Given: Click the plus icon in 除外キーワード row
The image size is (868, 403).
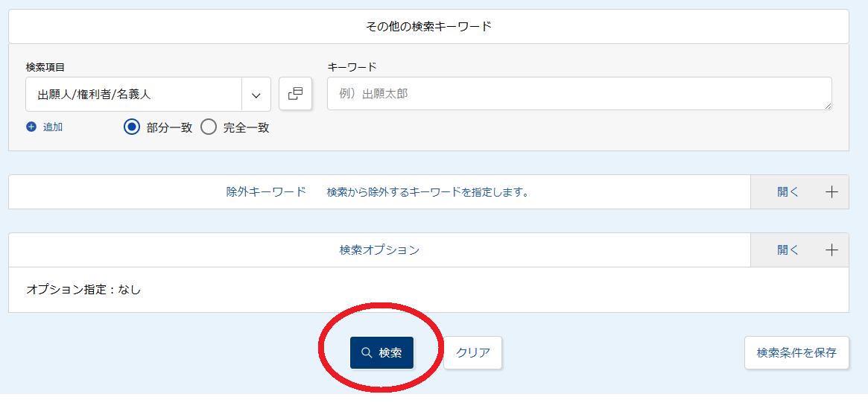Looking at the screenshot, I should click(831, 192).
